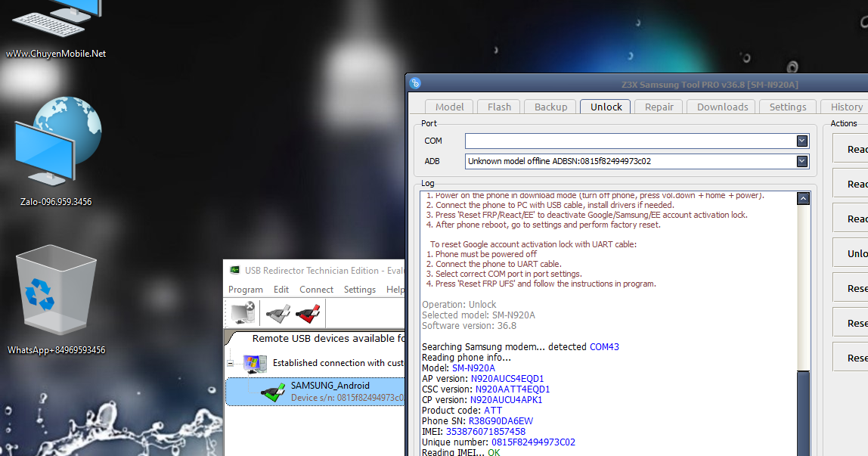Click the CSC version N920AATT4EQD1

tap(513, 389)
